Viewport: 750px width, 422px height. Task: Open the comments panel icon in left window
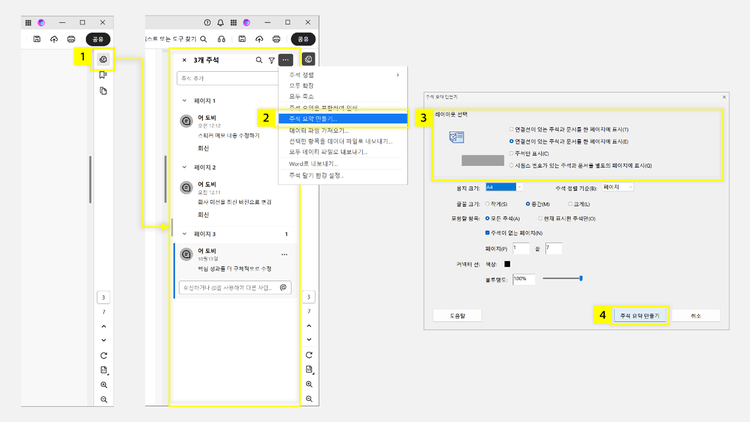tap(103, 59)
